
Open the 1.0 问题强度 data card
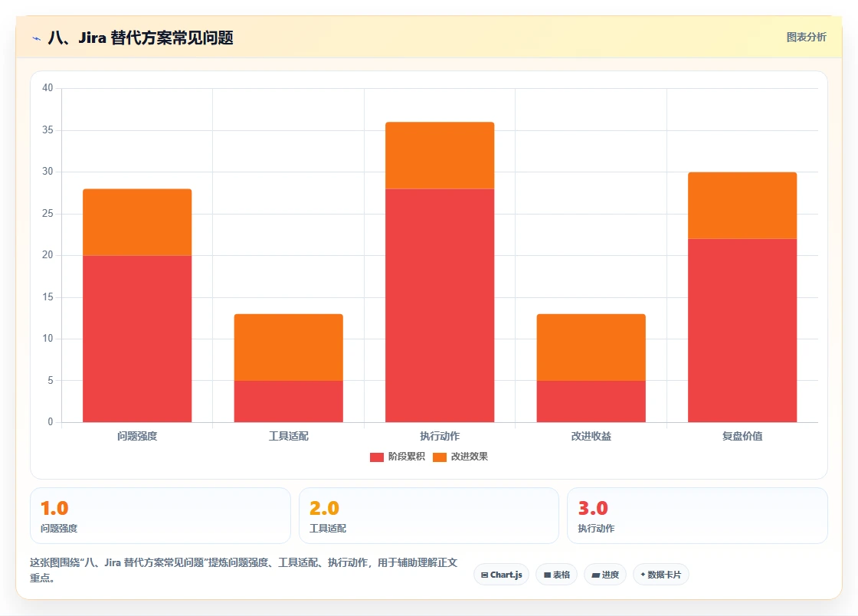coord(160,516)
